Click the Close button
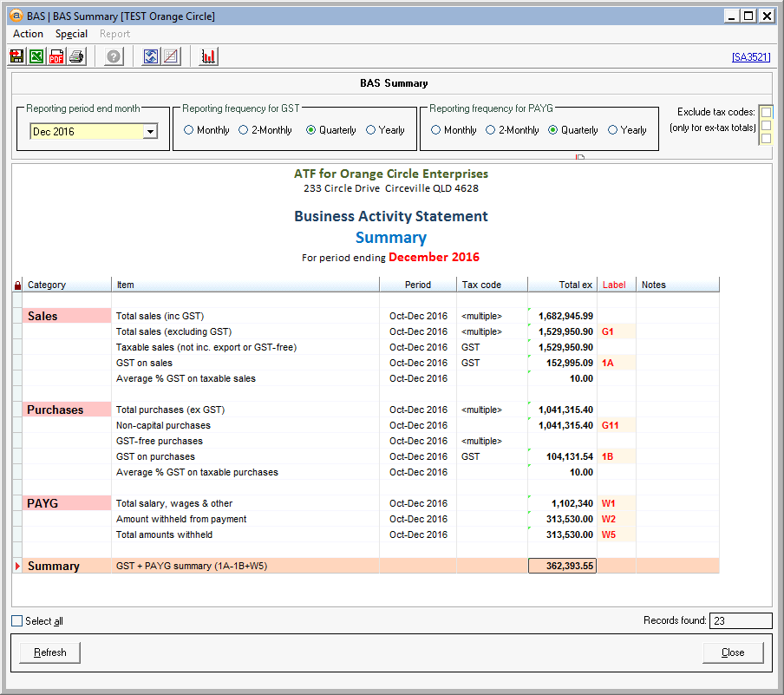 click(x=733, y=652)
